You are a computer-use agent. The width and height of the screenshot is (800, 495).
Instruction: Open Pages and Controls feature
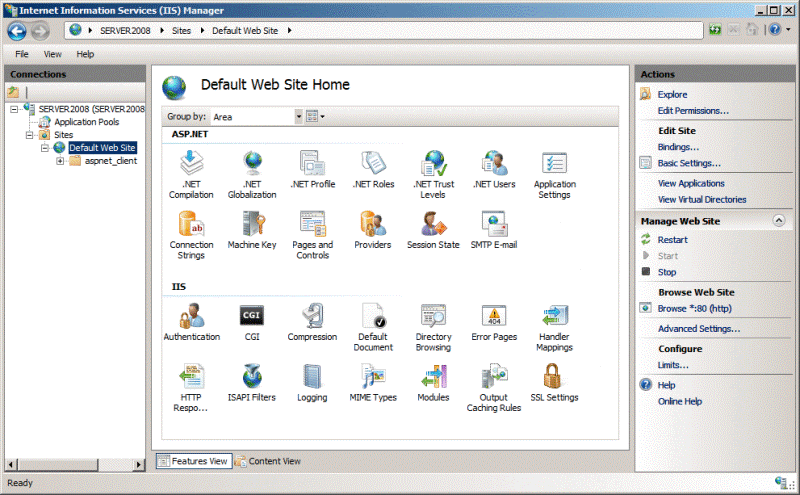click(x=313, y=235)
